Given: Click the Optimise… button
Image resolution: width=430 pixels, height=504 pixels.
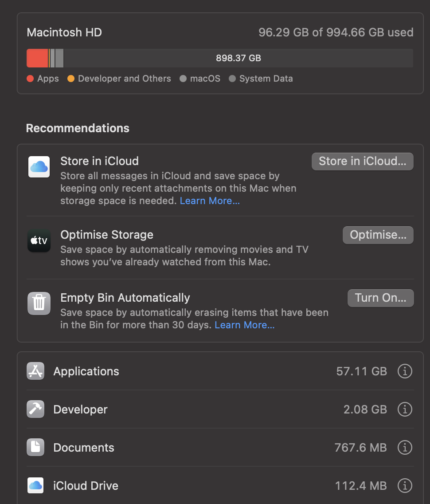Looking at the screenshot, I should click(378, 235).
